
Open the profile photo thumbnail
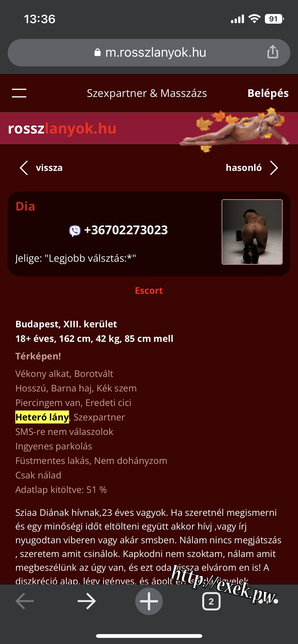[252, 232]
